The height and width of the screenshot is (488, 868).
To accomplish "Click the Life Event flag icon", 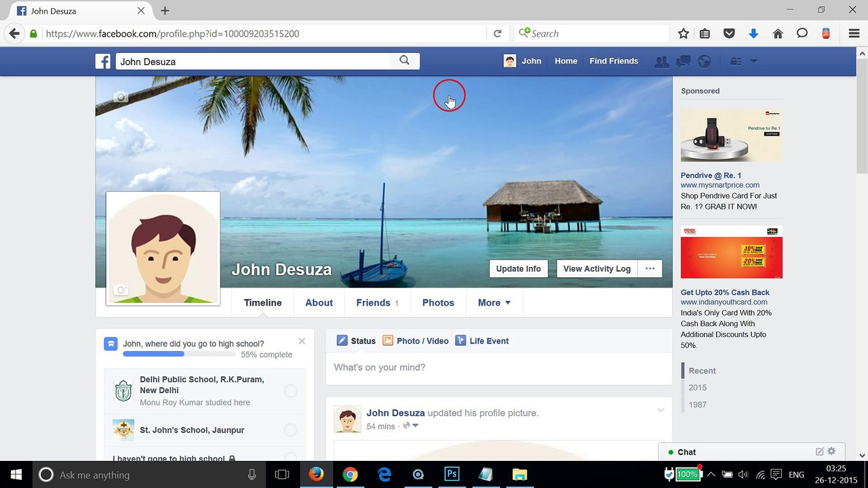I will 460,341.
